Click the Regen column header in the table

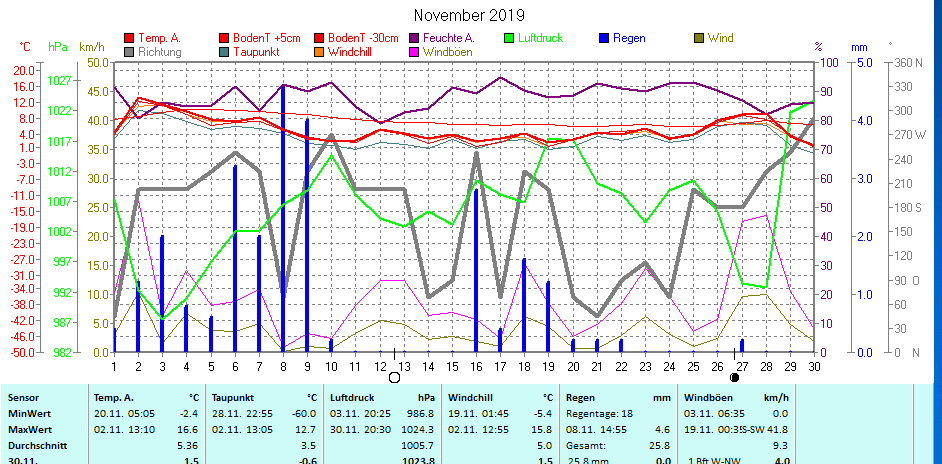point(580,398)
